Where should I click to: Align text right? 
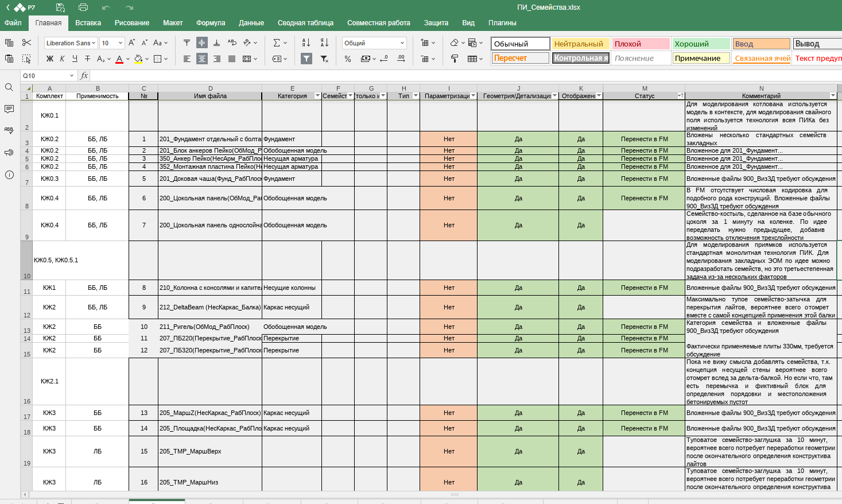tap(216, 59)
